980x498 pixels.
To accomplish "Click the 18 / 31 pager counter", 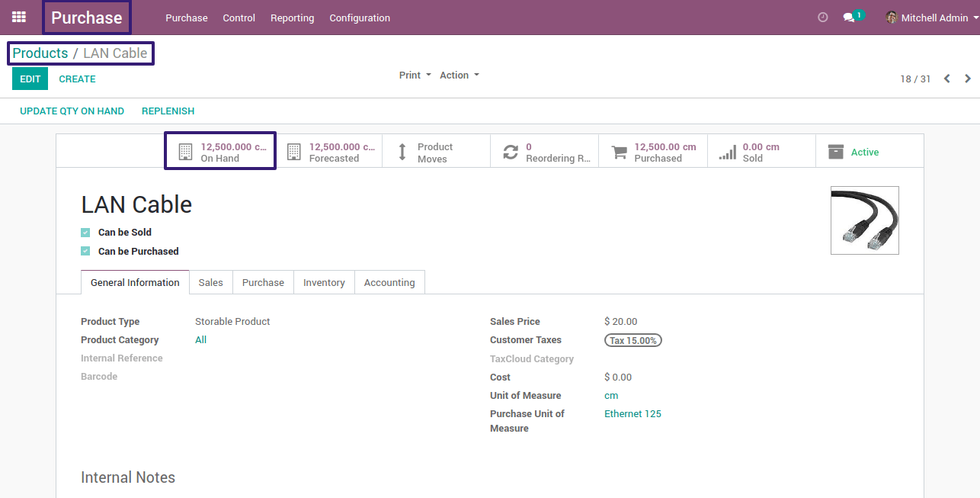I will 915,79.
